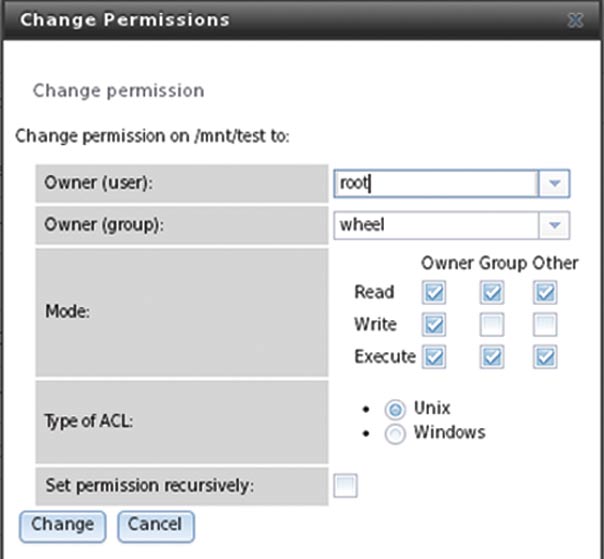Viewport: 604px width, 559px height.
Task: Uncheck Other Read permission
Action: 545,293
